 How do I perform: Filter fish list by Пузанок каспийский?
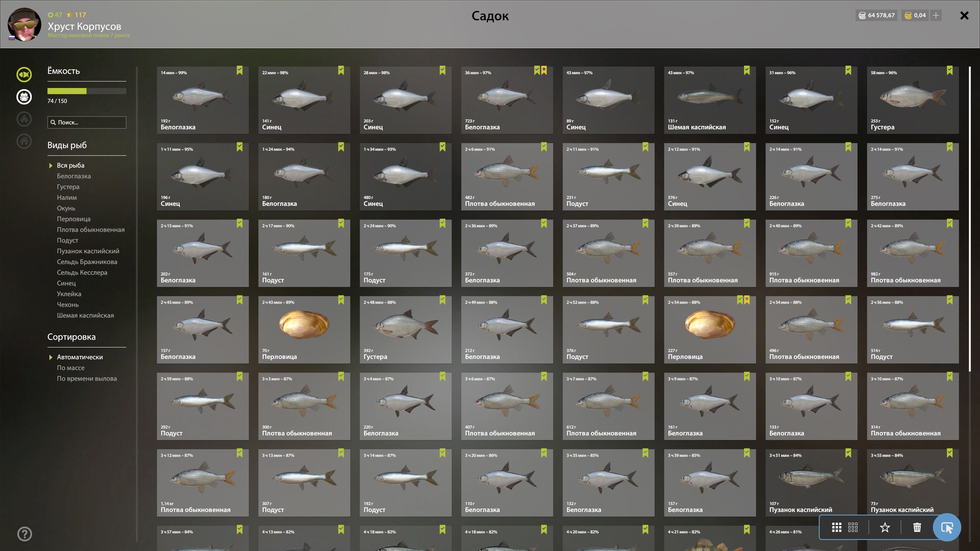88,251
